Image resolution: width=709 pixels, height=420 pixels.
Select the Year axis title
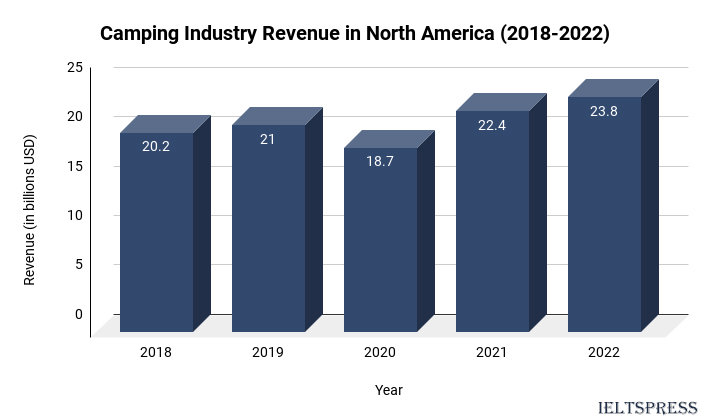click(x=389, y=389)
